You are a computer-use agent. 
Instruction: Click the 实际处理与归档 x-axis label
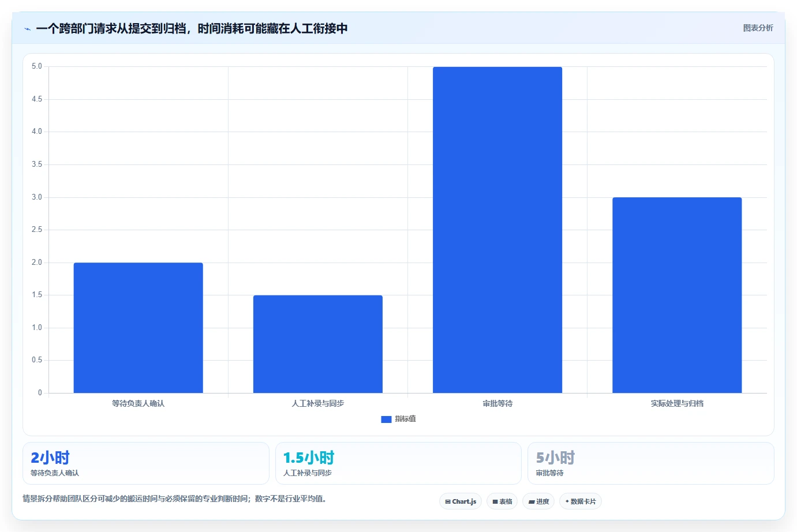[677, 403]
